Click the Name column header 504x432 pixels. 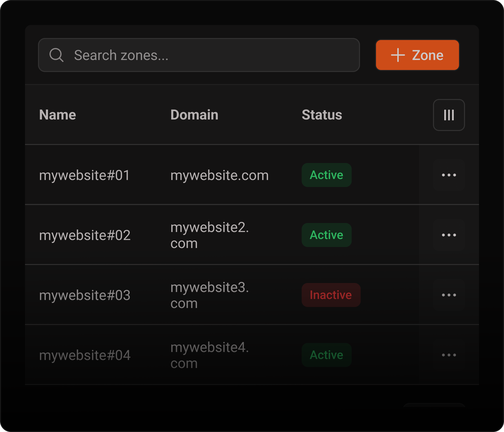coord(57,115)
